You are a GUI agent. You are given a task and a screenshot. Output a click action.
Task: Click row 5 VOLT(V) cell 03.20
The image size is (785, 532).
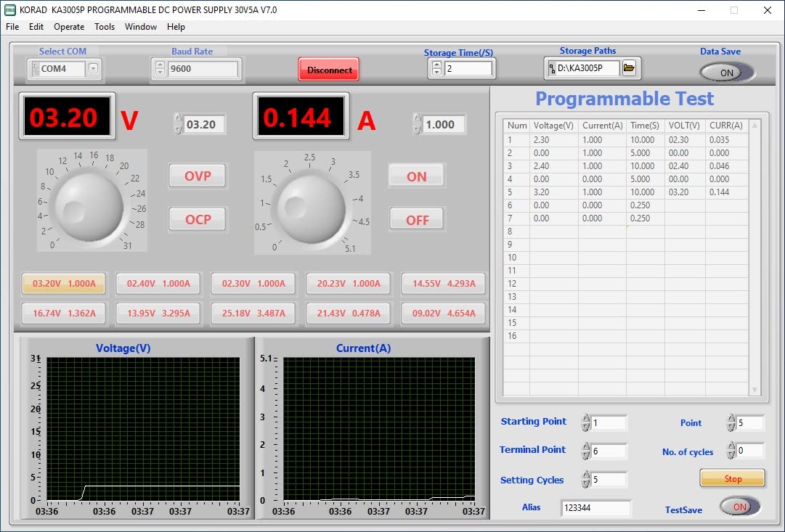pyautogui.click(x=685, y=192)
